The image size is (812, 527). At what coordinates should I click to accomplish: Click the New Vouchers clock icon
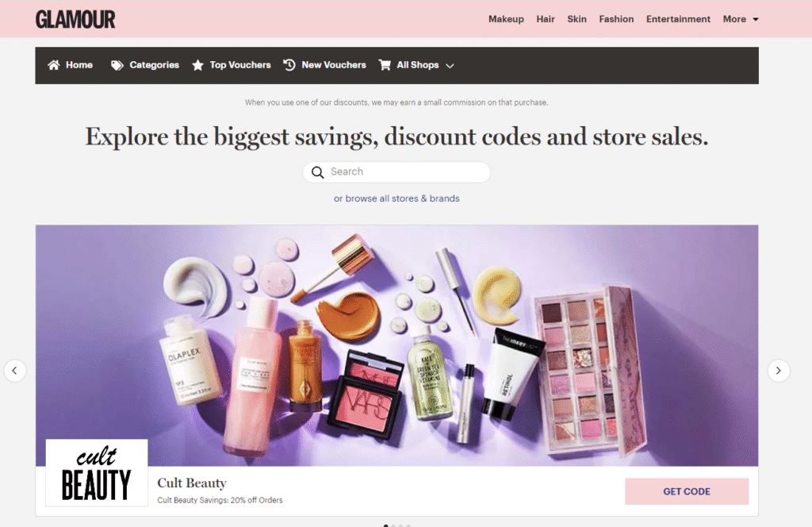pyautogui.click(x=289, y=65)
